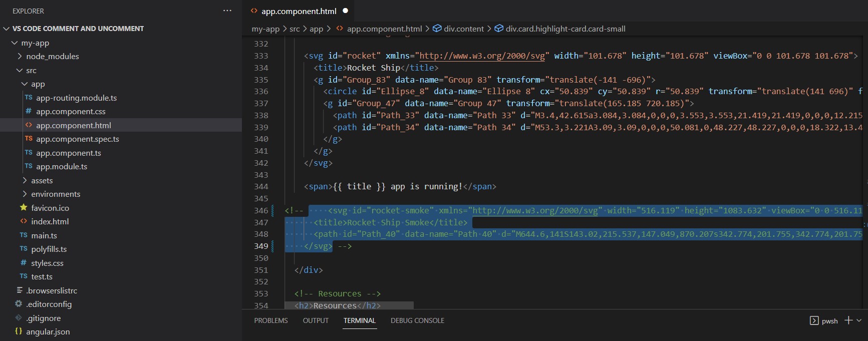
Task: Click TS icon of main.ts
Action: pos(24,235)
